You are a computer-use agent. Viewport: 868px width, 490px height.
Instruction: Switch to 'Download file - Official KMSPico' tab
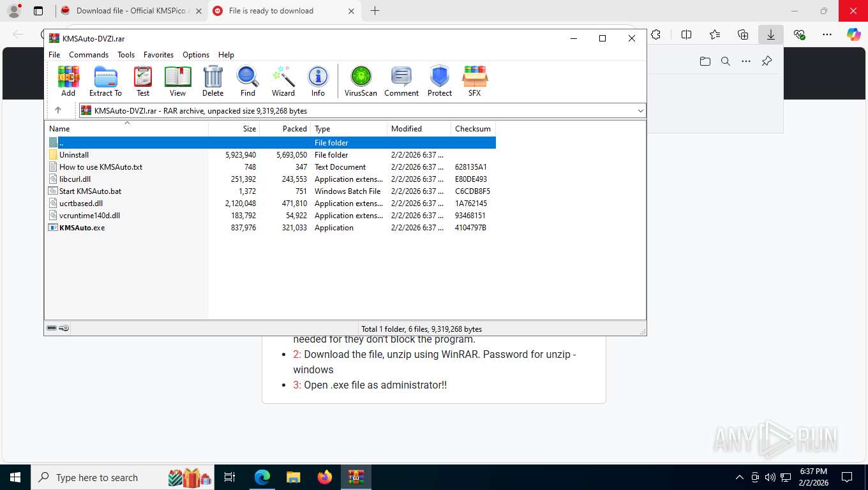point(131,11)
